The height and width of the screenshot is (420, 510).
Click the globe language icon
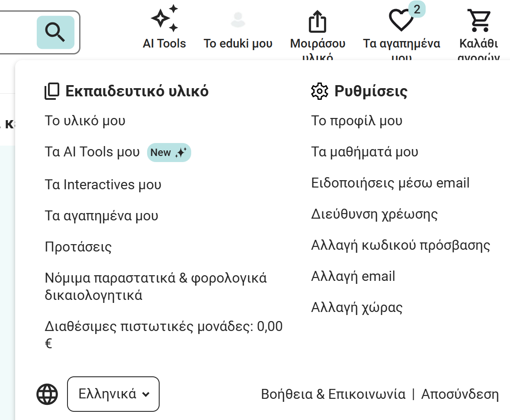click(x=47, y=394)
